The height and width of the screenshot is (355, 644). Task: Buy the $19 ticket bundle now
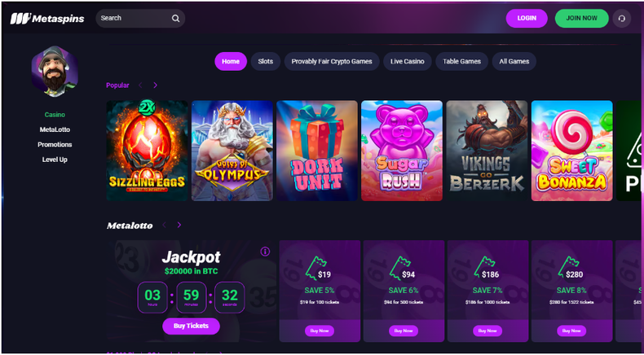tap(320, 331)
